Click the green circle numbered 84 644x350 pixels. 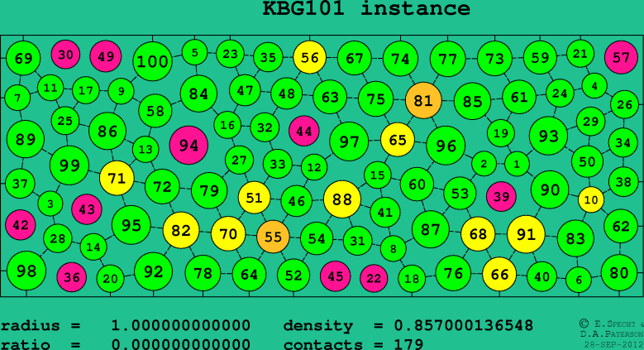point(198,93)
